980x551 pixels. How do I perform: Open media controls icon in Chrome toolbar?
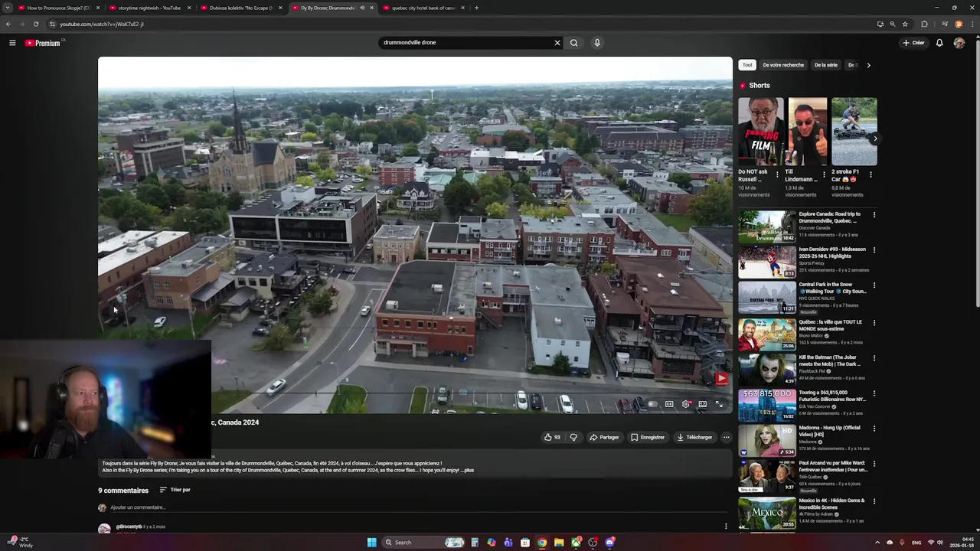[x=945, y=24]
